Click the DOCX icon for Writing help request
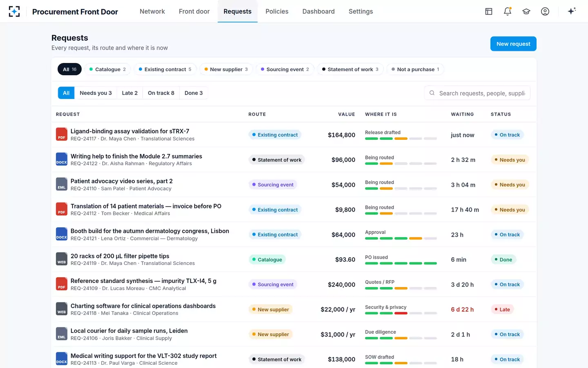 [62, 159]
